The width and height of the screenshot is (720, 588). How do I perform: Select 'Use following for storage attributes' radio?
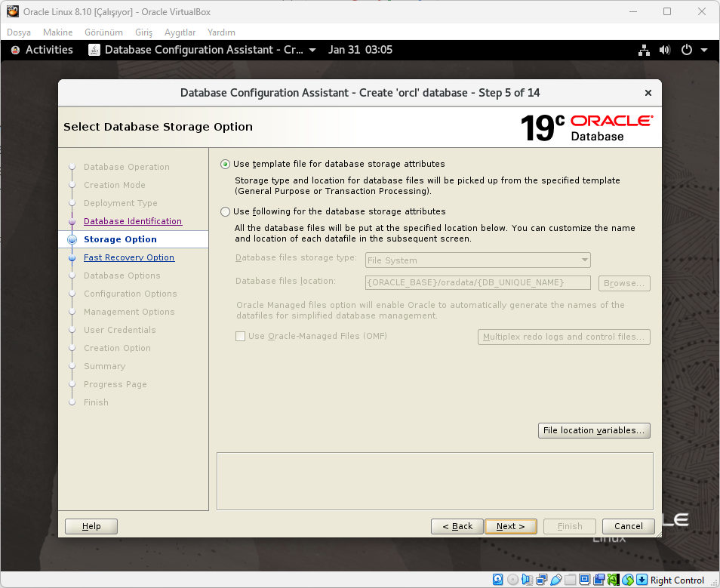225,212
